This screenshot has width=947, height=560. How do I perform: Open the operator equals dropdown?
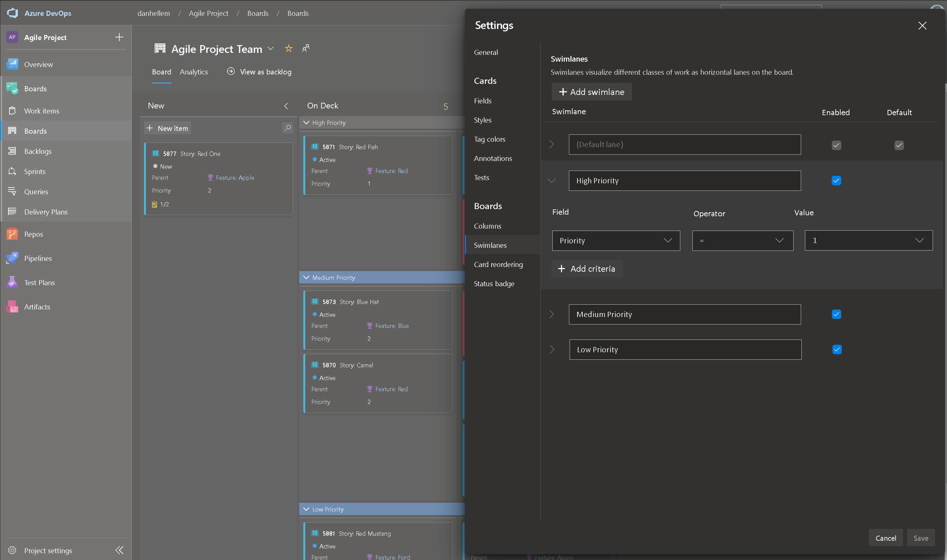pos(742,240)
